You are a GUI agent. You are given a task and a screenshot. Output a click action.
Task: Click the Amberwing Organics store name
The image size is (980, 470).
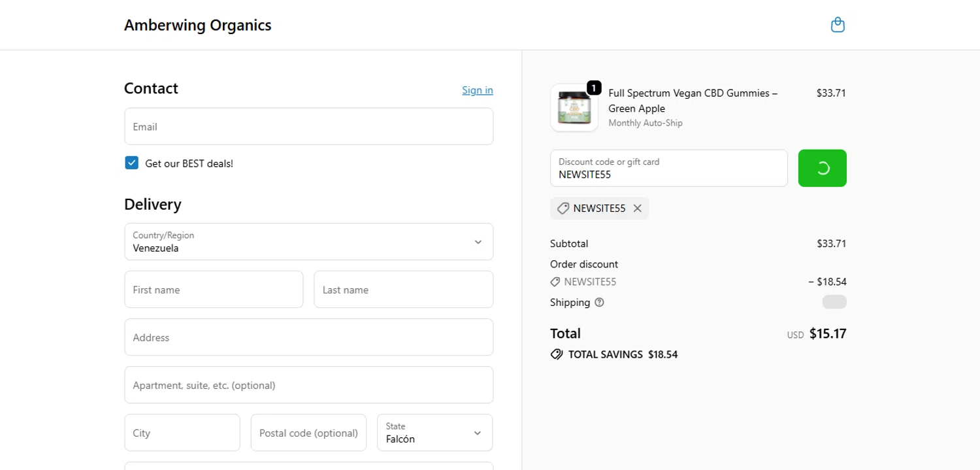coord(198,25)
